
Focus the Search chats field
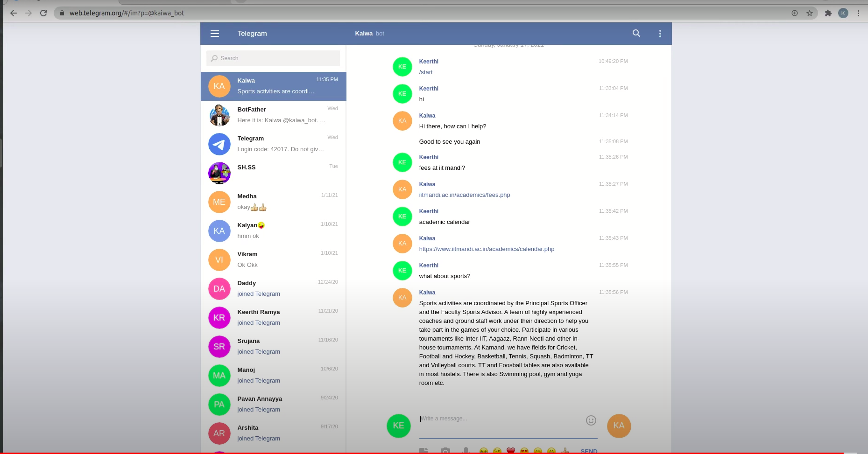[x=273, y=58]
